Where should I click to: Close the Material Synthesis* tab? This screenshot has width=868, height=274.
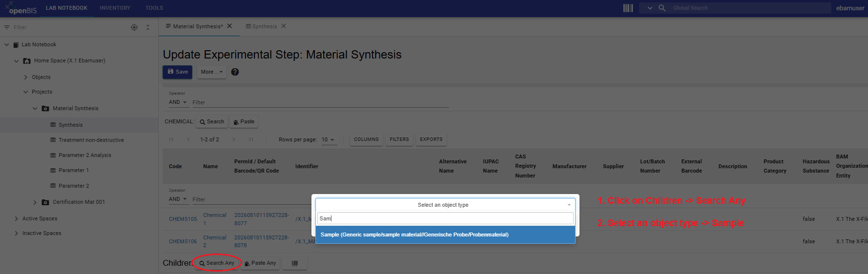point(229,26)
